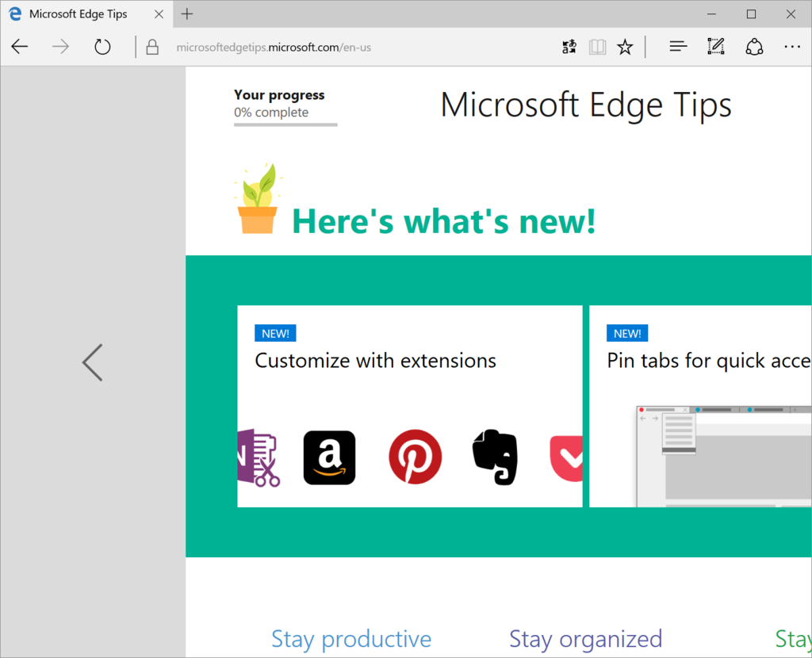Click the OneNote Clipper extension icon

259,457
